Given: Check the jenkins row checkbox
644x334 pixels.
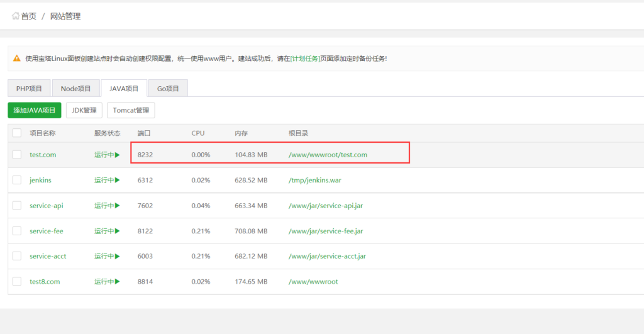Looking at the screenshot, I should click(x=17, y=181).
